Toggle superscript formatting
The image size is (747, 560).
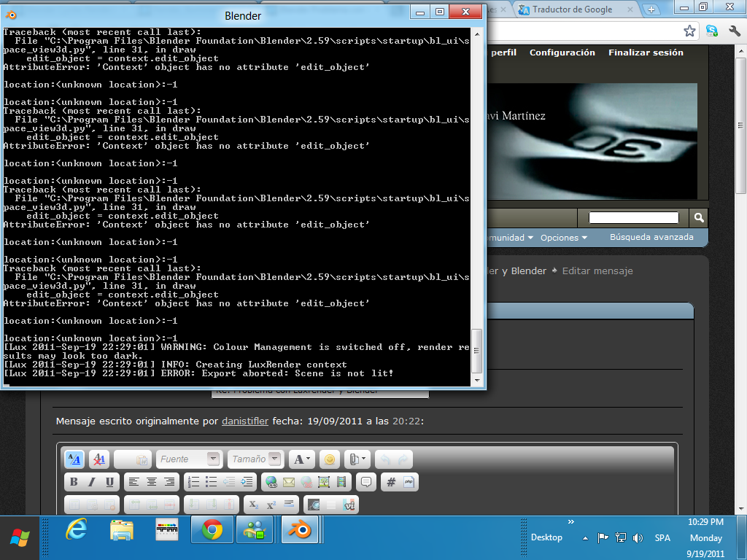(x=271, y=505)
